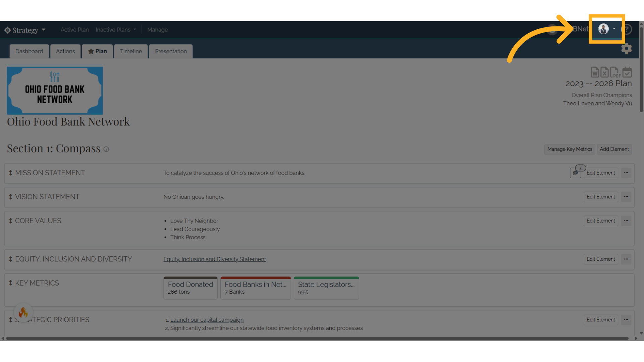Click the Lead Courageously value
The width and height of the screenshot is (644, 362).
pos(195,229)
